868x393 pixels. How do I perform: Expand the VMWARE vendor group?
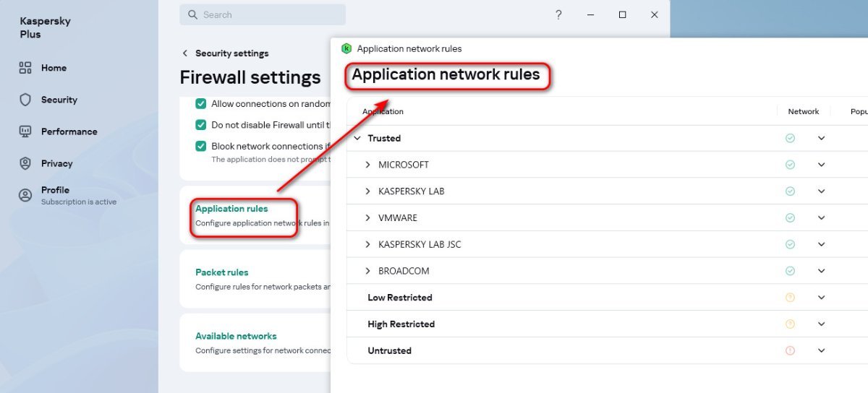368,217
